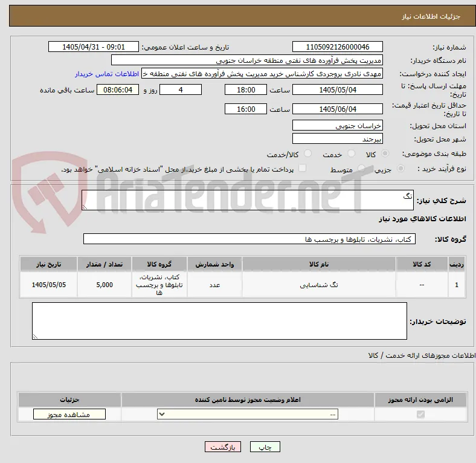Viewport: 476px width, 463px height.
Task: Click the نام کالا column header
Action: tap(319, 264)
